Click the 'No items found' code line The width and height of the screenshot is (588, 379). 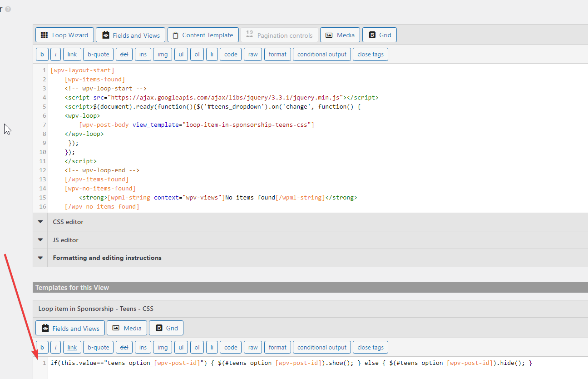(218, 198)
